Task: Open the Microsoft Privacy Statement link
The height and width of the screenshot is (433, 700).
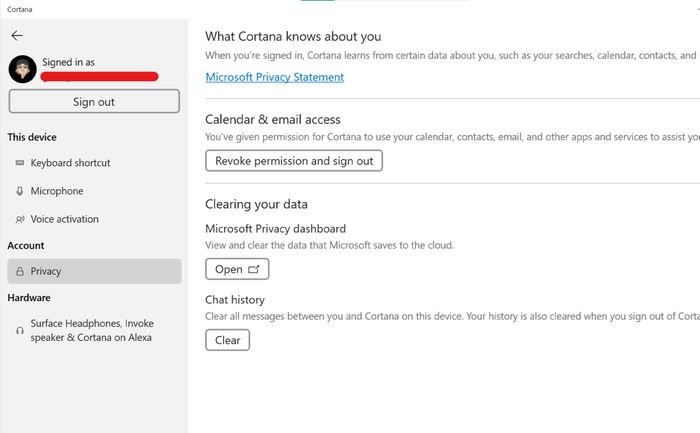Action: [x=274, y=77]
